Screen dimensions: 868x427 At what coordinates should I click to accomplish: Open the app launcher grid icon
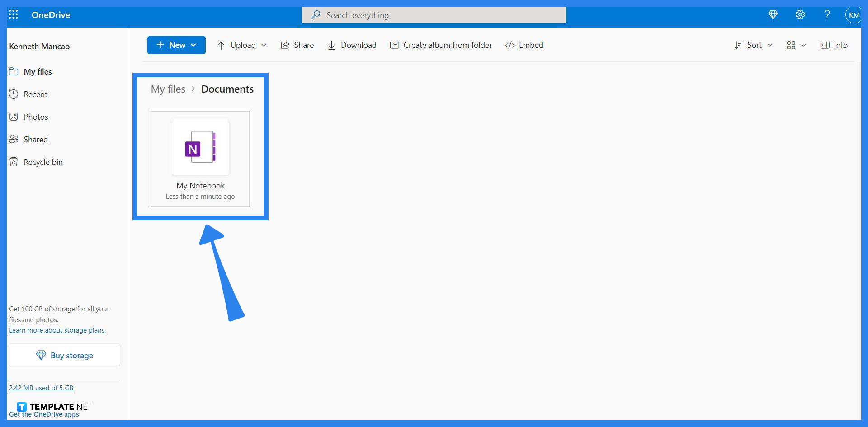pyautogui.click(x=14, y=14)
